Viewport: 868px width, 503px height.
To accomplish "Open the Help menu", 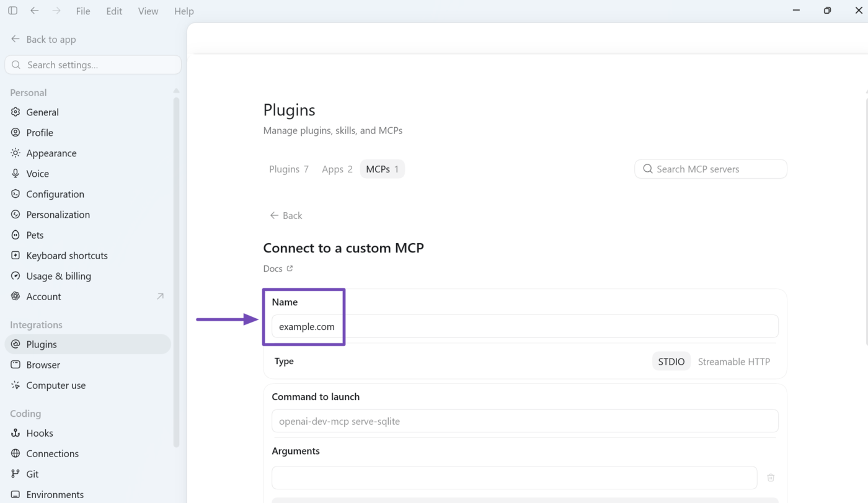I will (184, 11).
